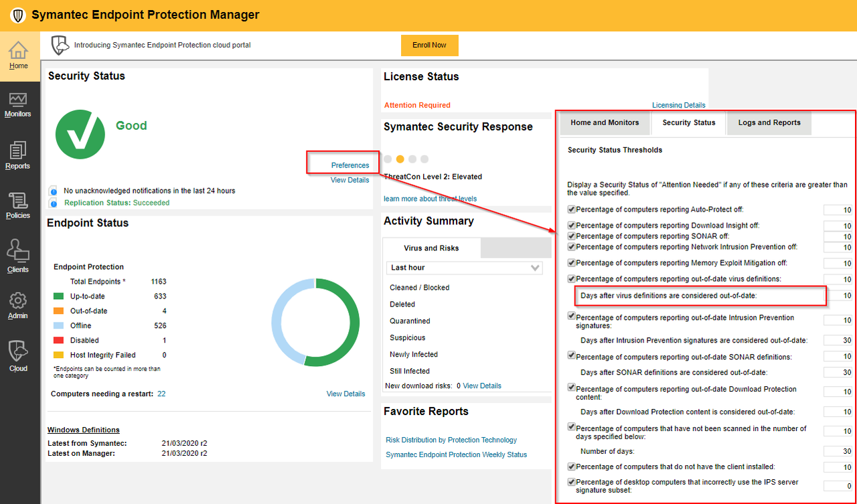Click the Symantec shield logo in header
The height and width of the screenshot is (504, 857).
(x=18, y=15)
